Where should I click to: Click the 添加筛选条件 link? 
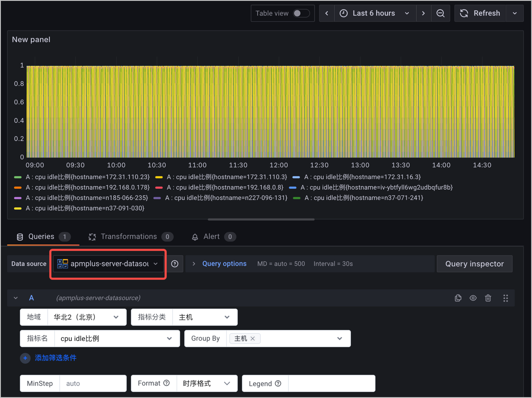56,358
